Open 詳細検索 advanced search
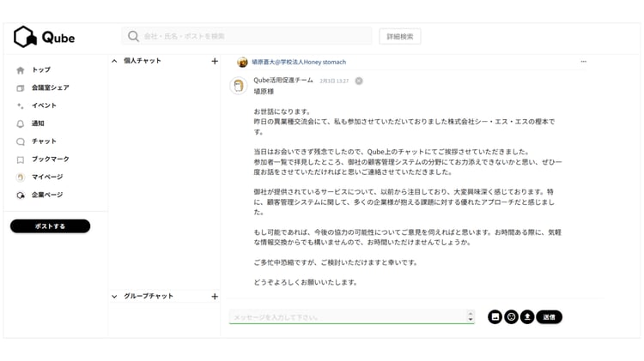This screenshot has width=644, height=361. click(399, 36)
